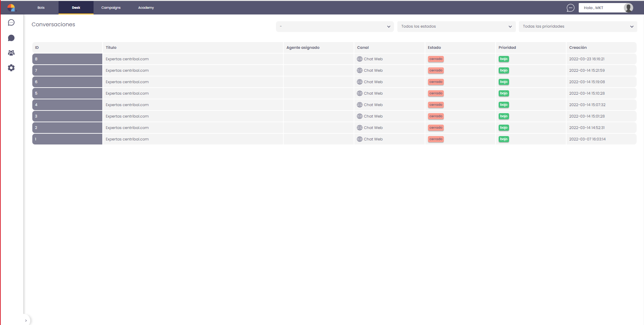644x325 pixels.
Task: Open the solid speech bubble sidebar icon
Action: click(x=11, y=38)
